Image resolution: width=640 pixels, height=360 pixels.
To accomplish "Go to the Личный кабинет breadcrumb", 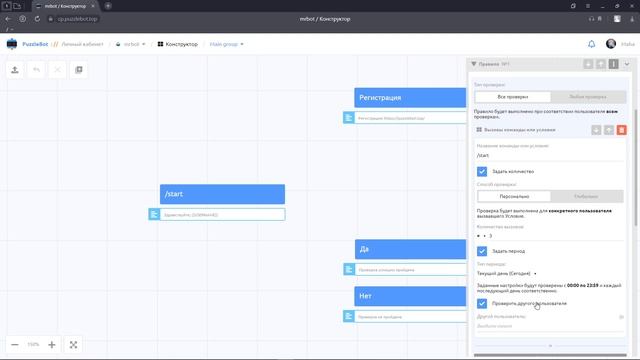I will (82, 44).
